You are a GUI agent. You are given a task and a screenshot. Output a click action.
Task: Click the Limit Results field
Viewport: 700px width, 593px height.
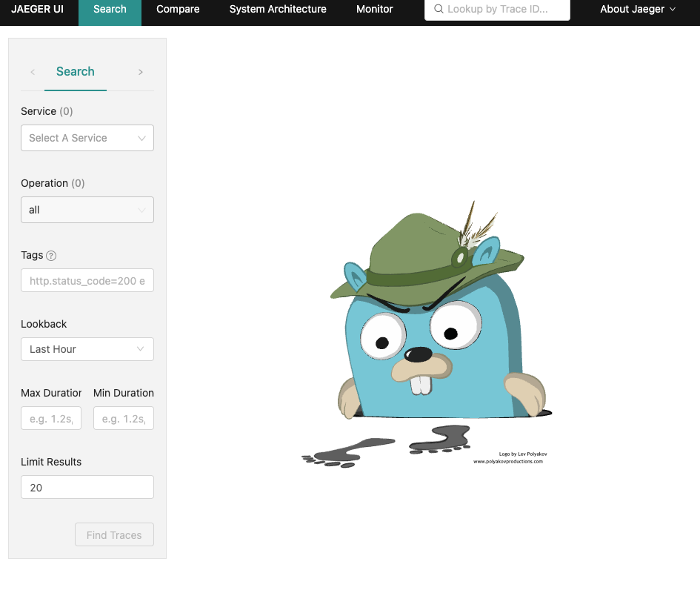pyautogui.click(x=87, y=487)
